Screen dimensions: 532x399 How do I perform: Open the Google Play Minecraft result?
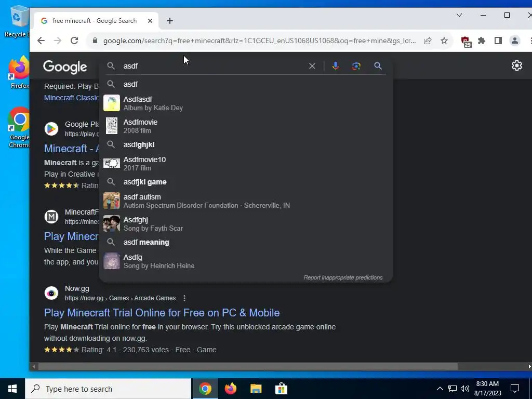[71, 148]
